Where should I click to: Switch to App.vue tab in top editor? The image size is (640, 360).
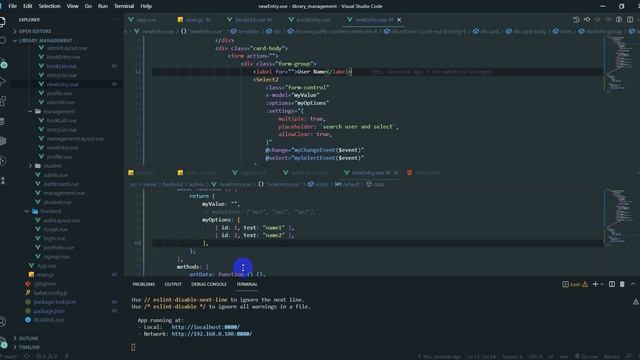tap(146, 20)
